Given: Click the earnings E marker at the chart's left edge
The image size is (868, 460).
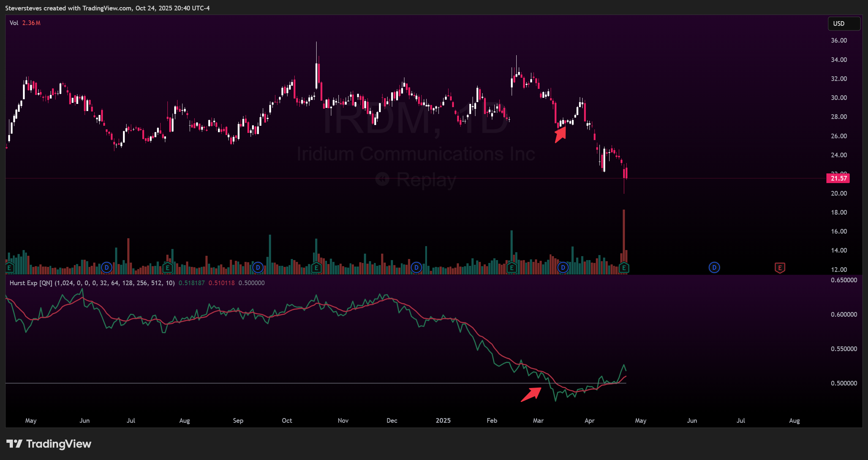Looking at the screenshot, I should 9,268.
